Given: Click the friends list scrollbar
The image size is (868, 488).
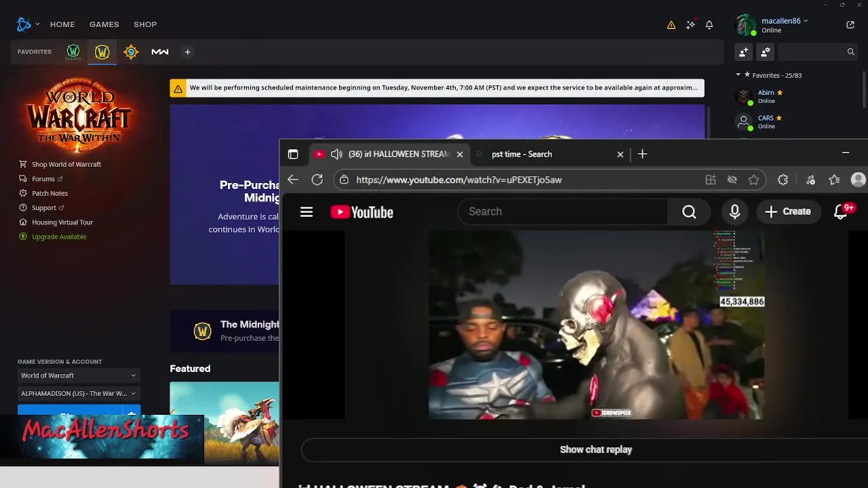Looking at the screenshot, I should coord(864,89).
